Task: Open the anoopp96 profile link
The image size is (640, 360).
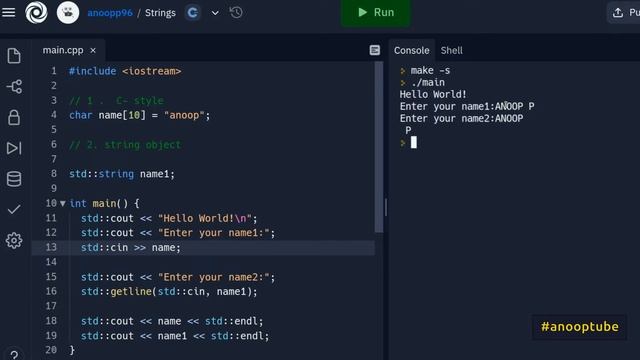Action: click(110, 13)
